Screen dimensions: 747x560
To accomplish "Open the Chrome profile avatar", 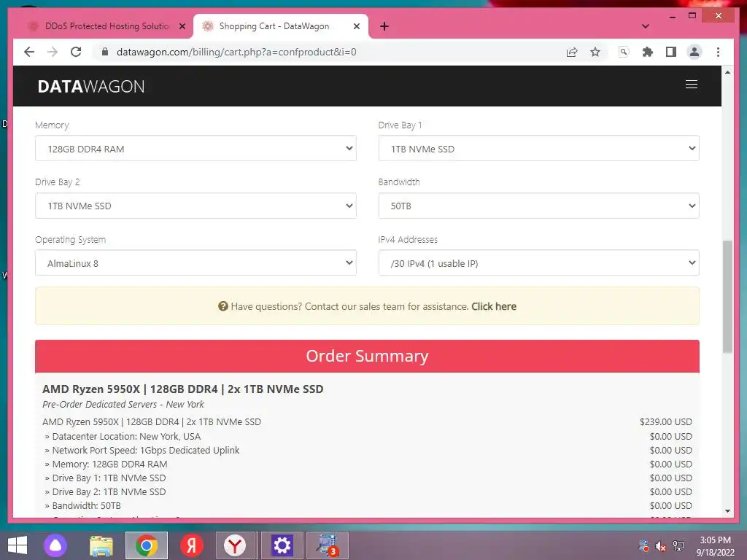I will point(694,52).
